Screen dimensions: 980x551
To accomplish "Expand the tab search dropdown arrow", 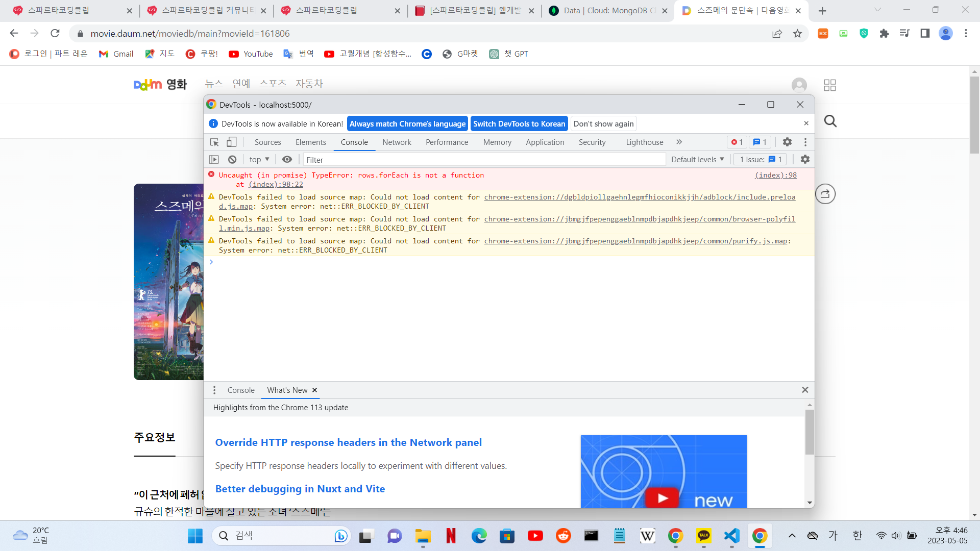I will [877, 10].
